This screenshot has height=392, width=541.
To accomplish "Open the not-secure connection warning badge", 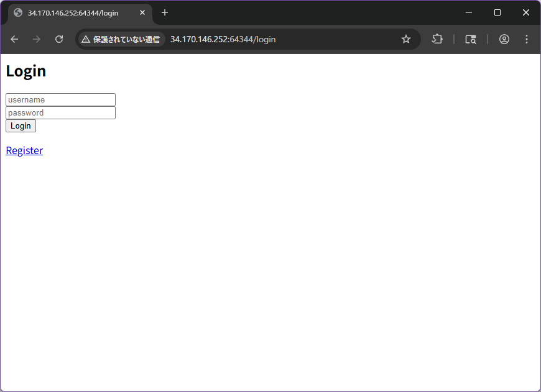I will click(121, 39).
